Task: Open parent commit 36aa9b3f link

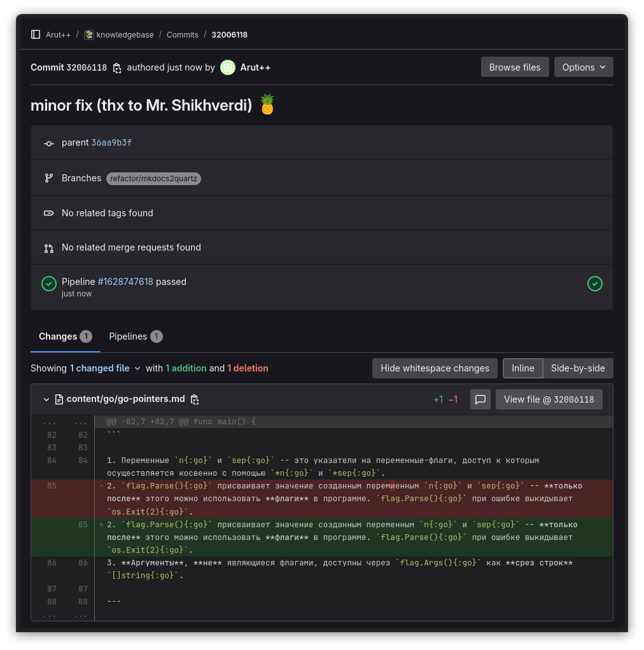Action: click(x=111, y=142)
